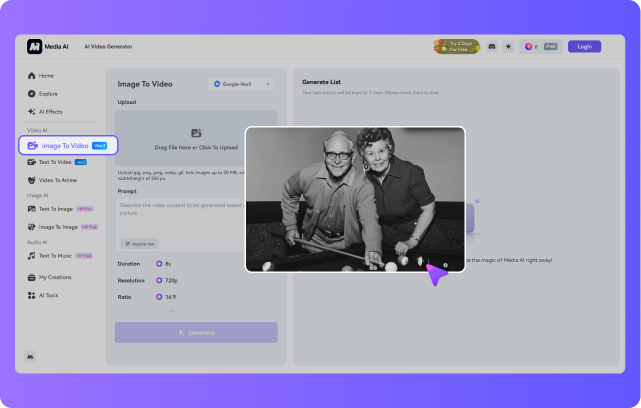641x408 pixels.
Task: Open the Google-Veo3 model dropdown
Action: pyautogui.click(x=242, y=84)
